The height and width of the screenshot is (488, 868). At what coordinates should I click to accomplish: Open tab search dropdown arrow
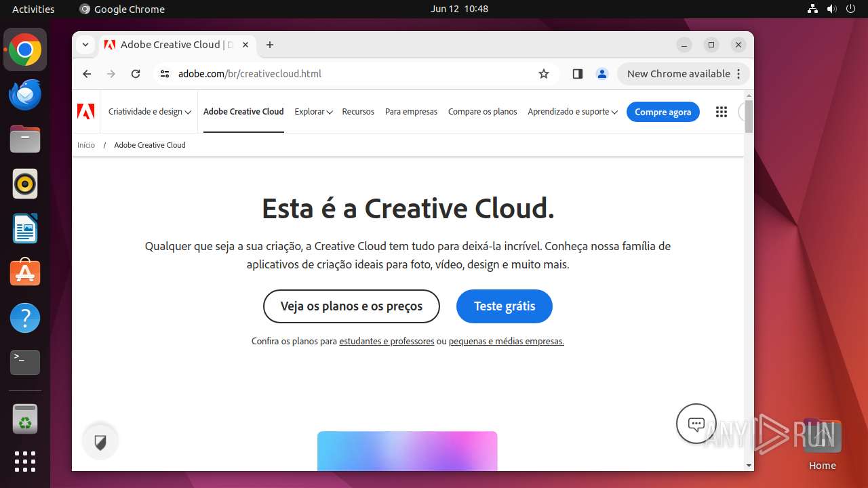[85, 45]
